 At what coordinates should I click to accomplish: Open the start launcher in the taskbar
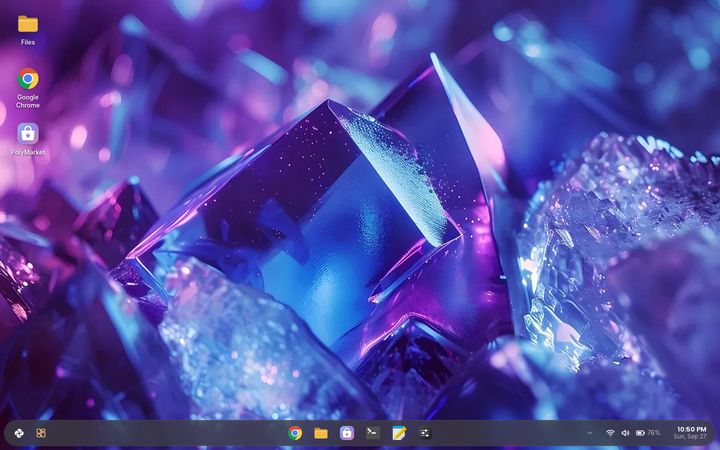[19, 433]
